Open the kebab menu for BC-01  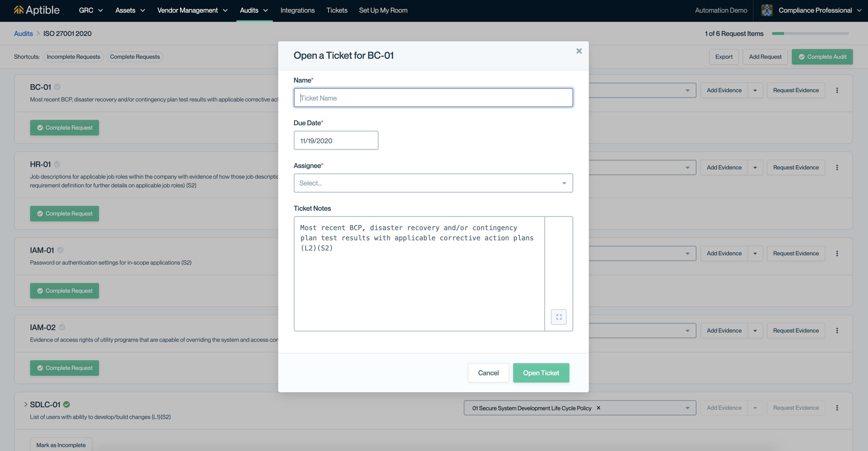click(x=837, y=90)
